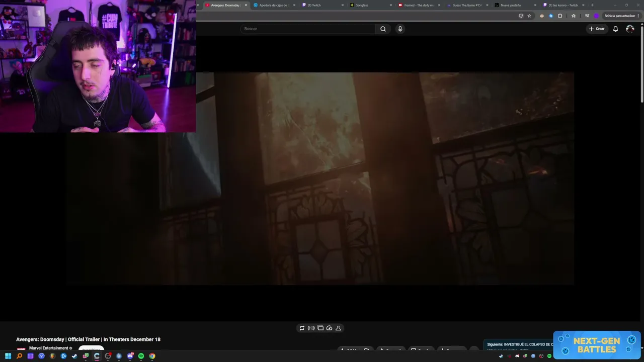
Task: Start YouTube voice search with microphone
Action: pos(400,29)
